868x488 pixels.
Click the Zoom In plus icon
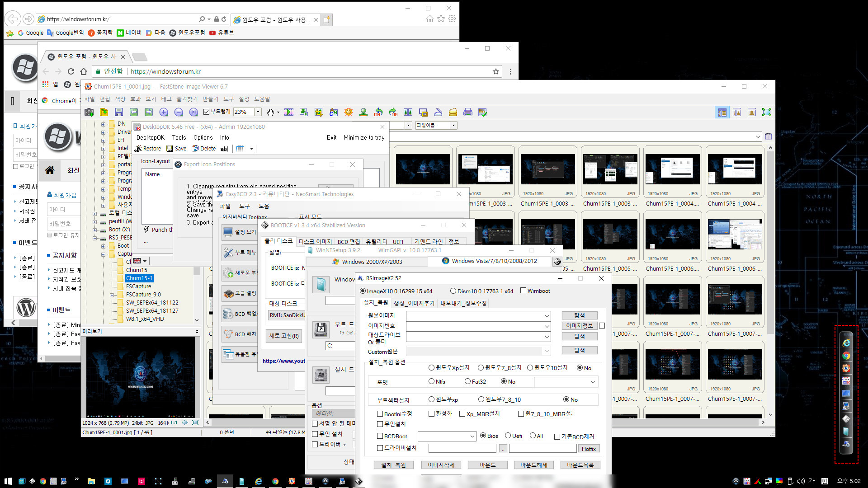(x=164, y=112)
